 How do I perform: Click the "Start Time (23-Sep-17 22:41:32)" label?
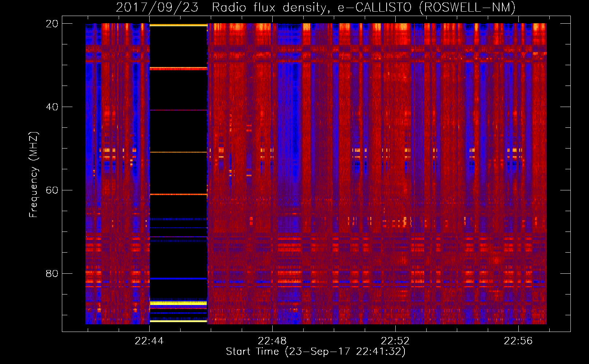point(316,352)
